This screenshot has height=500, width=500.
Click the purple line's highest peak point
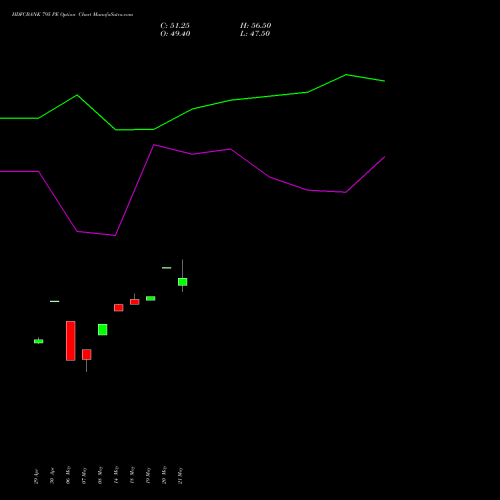[154, 145]
